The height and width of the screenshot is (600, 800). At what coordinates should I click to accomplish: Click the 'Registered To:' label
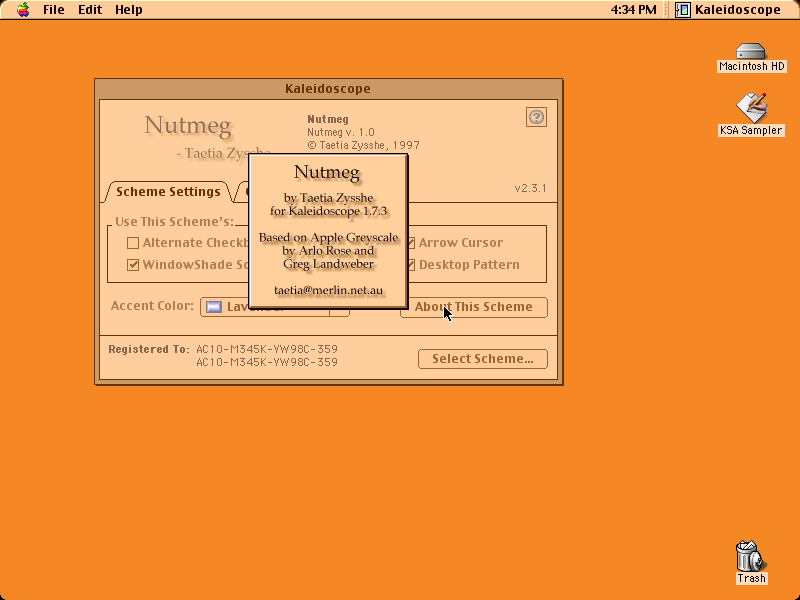(148, 349)
